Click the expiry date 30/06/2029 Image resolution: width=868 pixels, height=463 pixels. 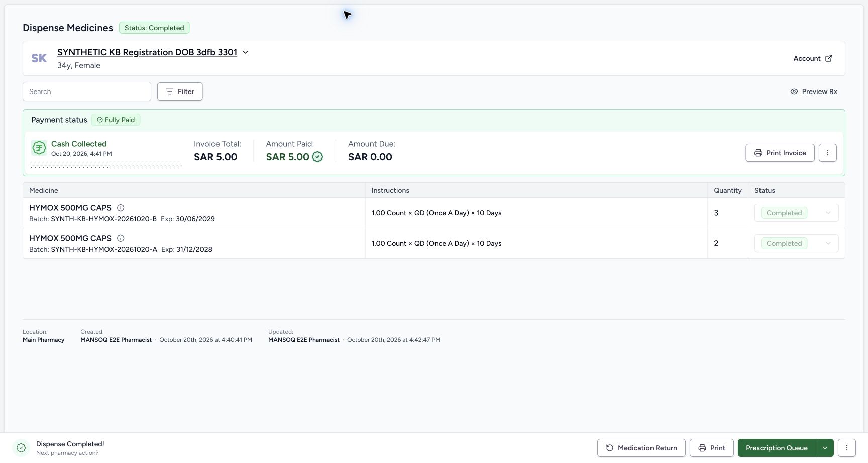pyautogui.click(x=195, y=219)
